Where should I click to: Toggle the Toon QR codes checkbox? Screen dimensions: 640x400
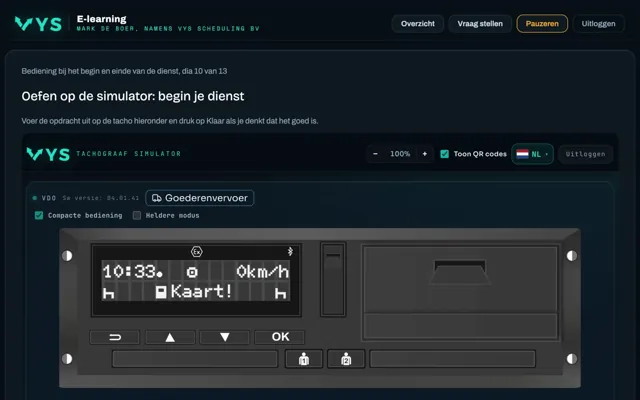tap(444, 154)
